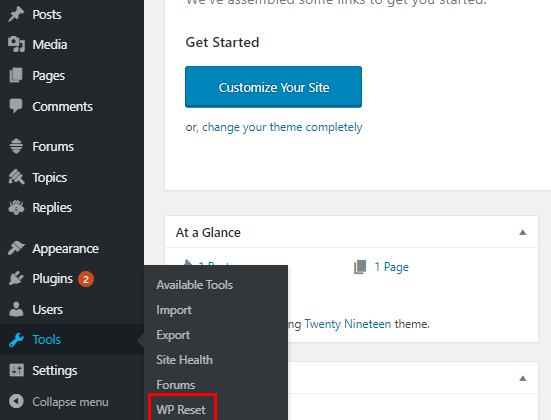Image resolution: width=551 pixels, height=420 pixels.
Task: Click the Pages icon in sidebar
Action: (16, 75)
